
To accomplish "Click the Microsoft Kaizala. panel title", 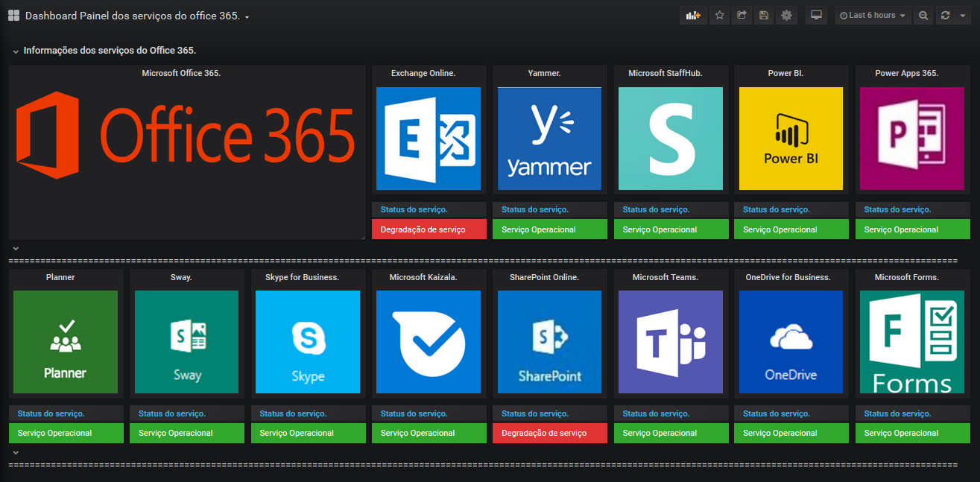I will 423,277.
